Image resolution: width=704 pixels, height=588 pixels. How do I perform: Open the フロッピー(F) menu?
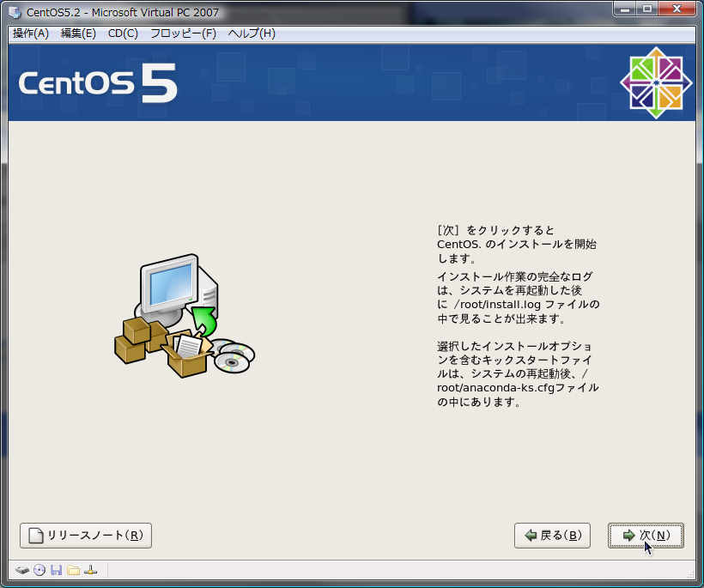click(183, 33)
